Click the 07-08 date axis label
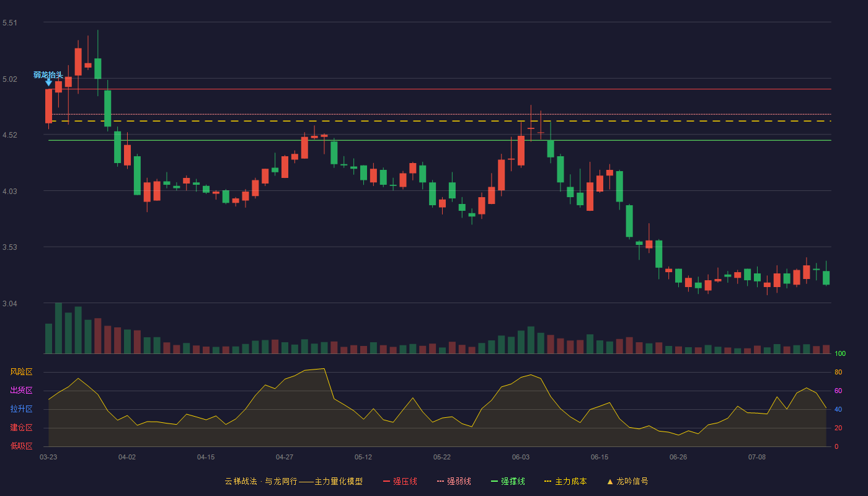Image resolution: width=868 pixels, height=496 pixels. tap(757, 457)
